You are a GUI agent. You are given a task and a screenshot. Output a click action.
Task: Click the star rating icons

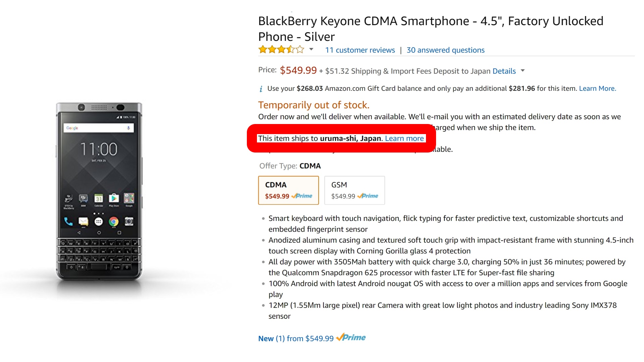tap(281, 50)
